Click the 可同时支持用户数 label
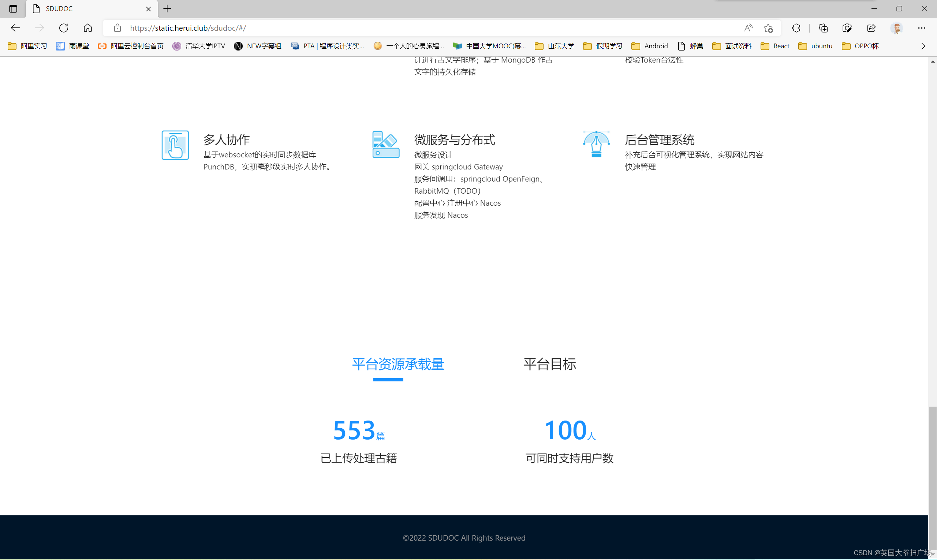 point(570,459)
